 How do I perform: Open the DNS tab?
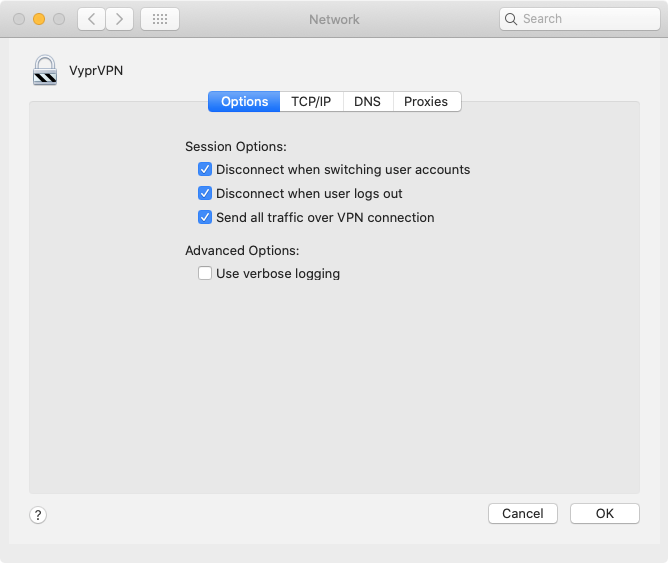367,102
